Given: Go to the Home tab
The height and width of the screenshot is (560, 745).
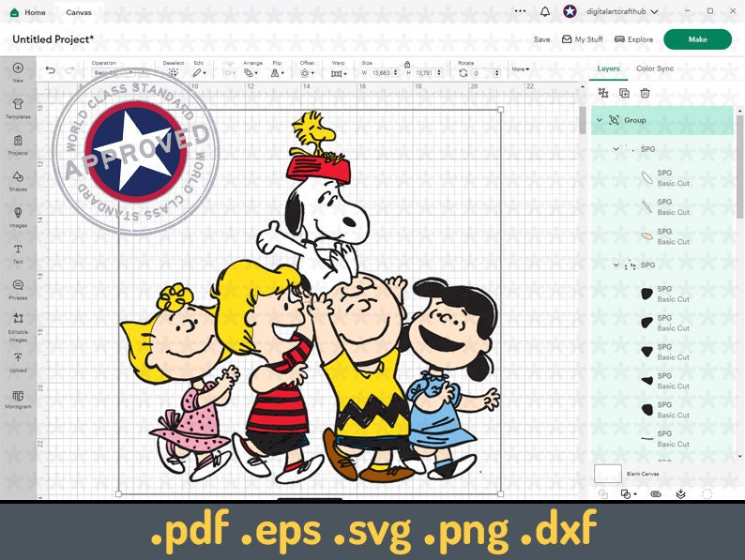Looking at the screenshot, I should (x=28, y=12).
